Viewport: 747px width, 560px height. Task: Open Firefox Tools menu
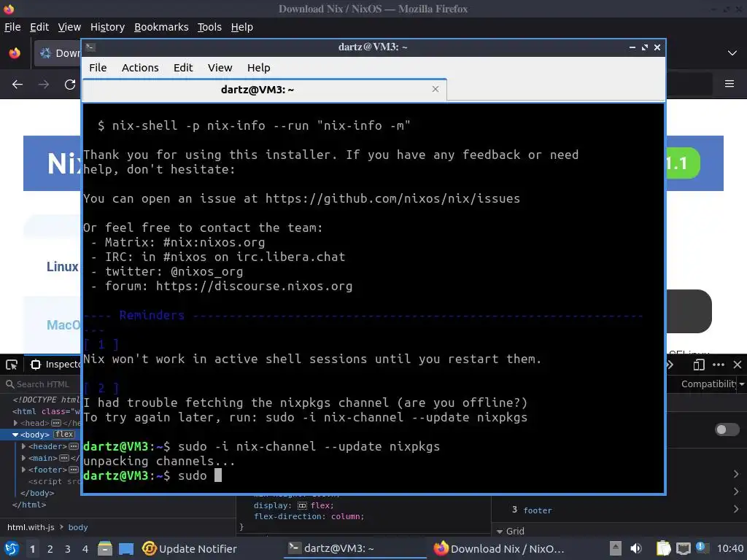pos(209,27)
